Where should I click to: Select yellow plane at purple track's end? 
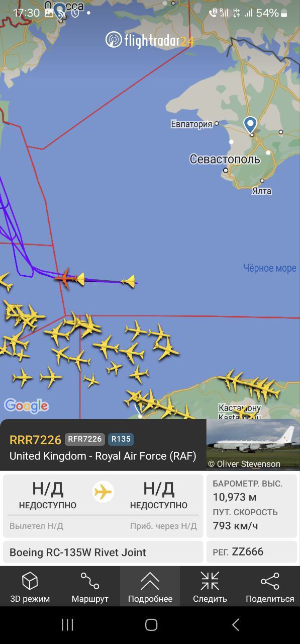pyautogui.click(x=129, y=281)
